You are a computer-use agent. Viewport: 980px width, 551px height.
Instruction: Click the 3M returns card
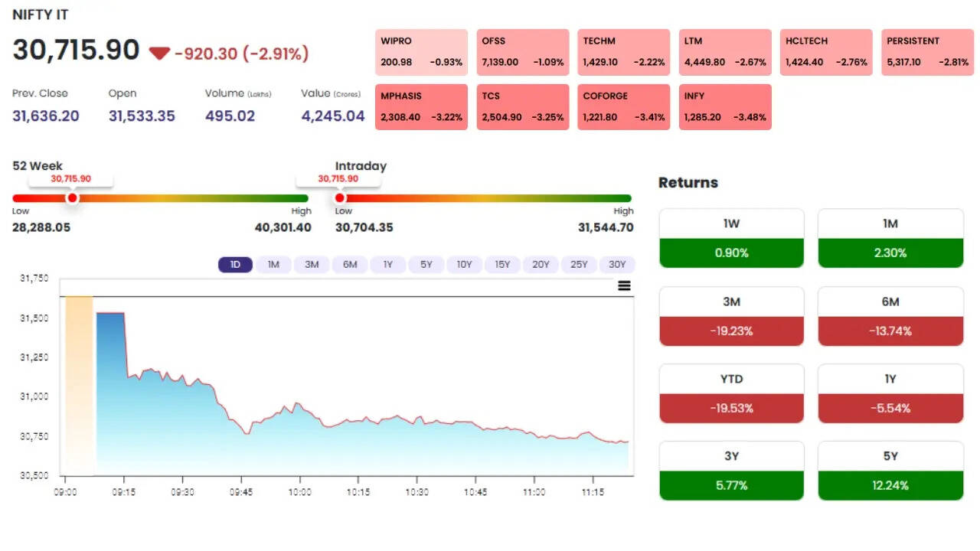pyautogui.click(x=731, y=316)
